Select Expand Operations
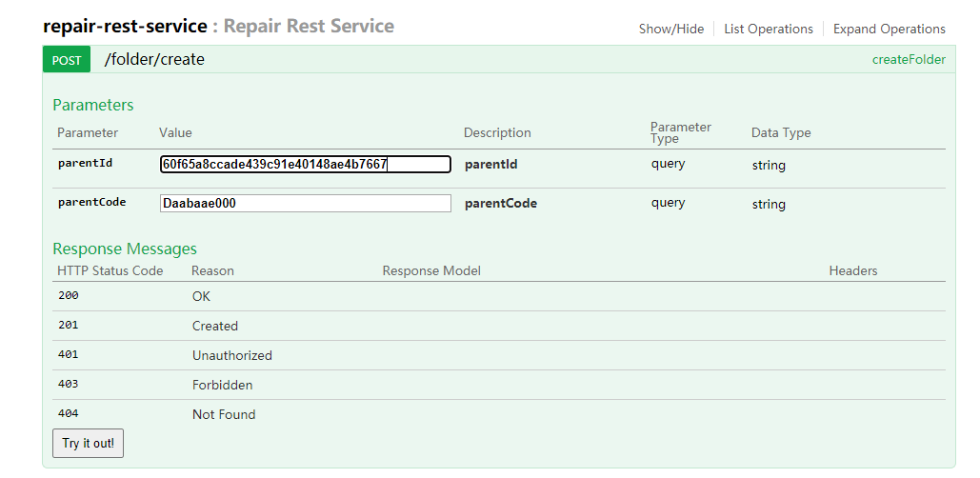This screenshot has width=980, height=478. (889, 29)
